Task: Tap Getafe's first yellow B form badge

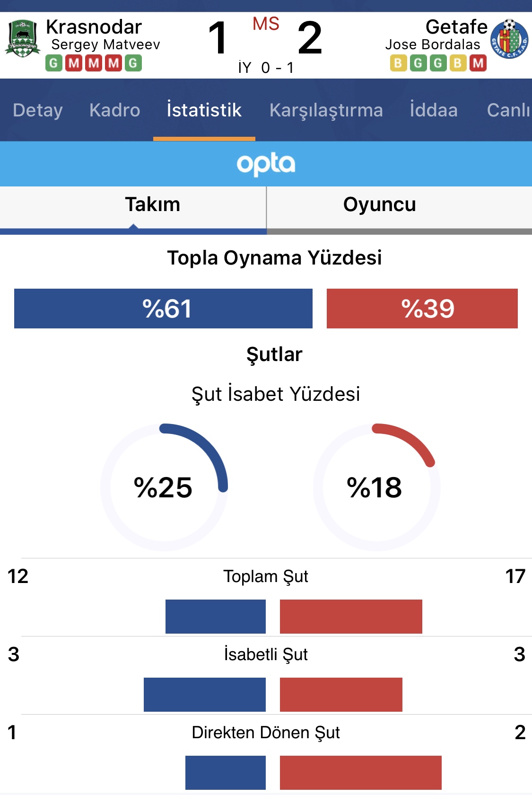Action: coord(398,63)
